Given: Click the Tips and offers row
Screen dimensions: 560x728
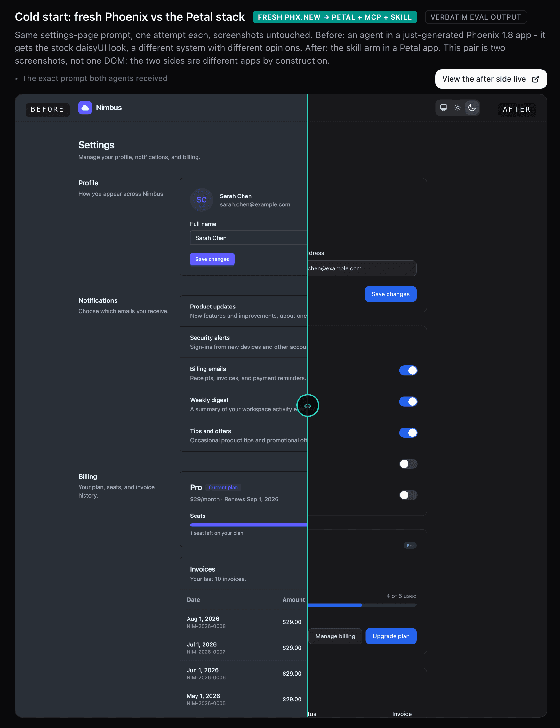Looking at the screenshot, I should [x=244, y=436].
